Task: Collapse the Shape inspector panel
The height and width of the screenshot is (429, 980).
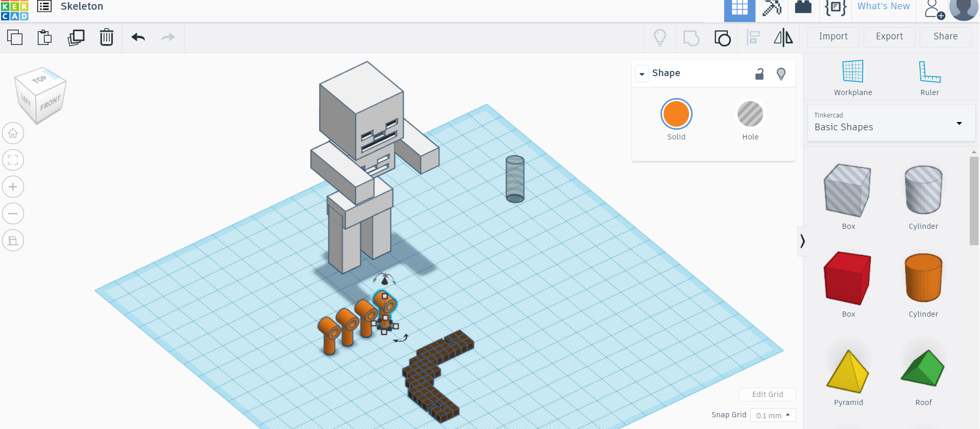Action: point(642,74)
